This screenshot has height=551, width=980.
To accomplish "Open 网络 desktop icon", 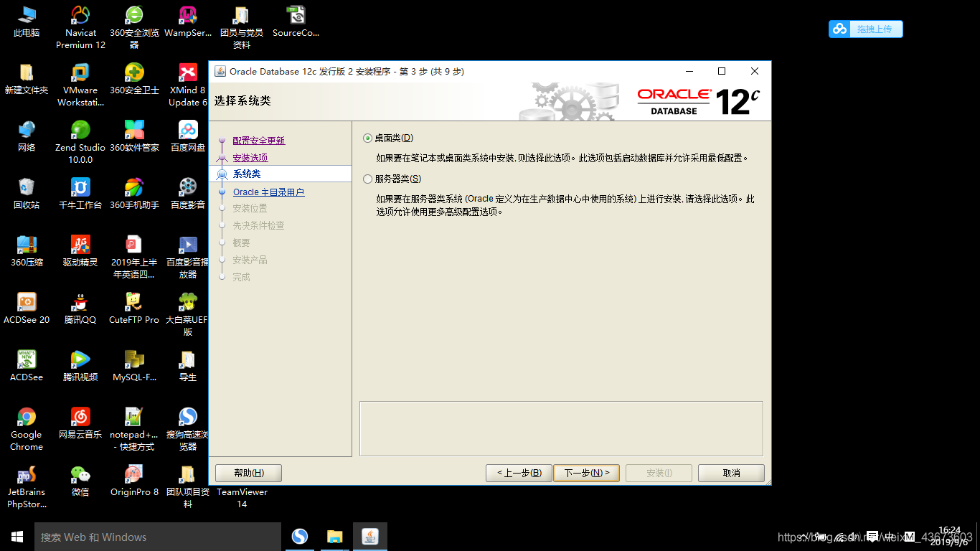I will (x=27, y=137).
